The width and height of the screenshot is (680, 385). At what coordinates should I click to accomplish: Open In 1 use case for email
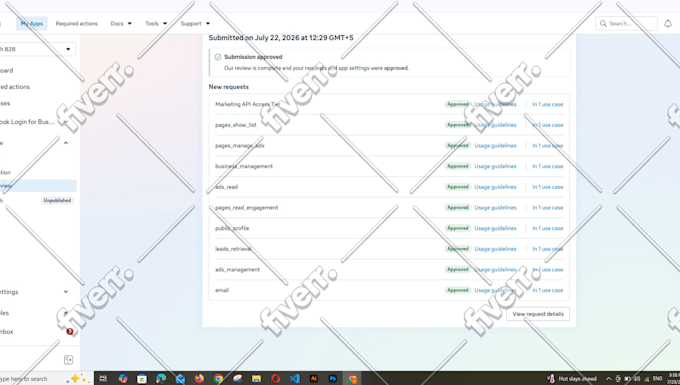click(x=548, y=290)
